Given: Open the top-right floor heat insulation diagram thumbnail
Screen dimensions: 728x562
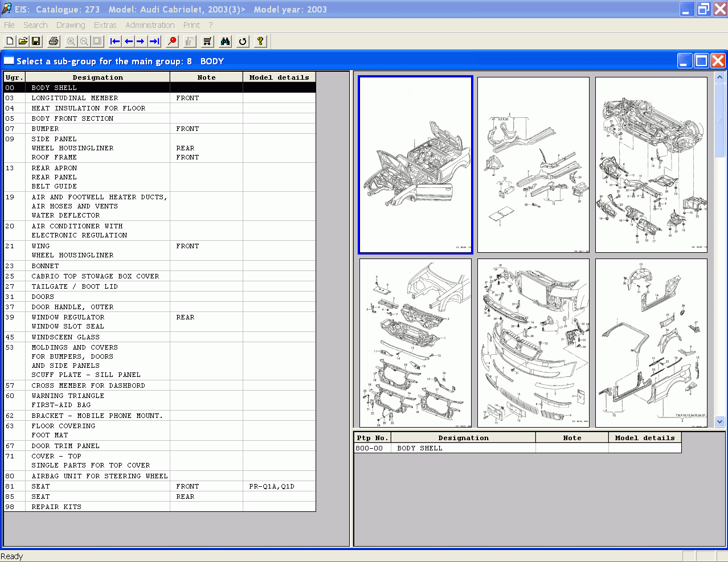Looking at the screenshot, I should click(651, 165).
